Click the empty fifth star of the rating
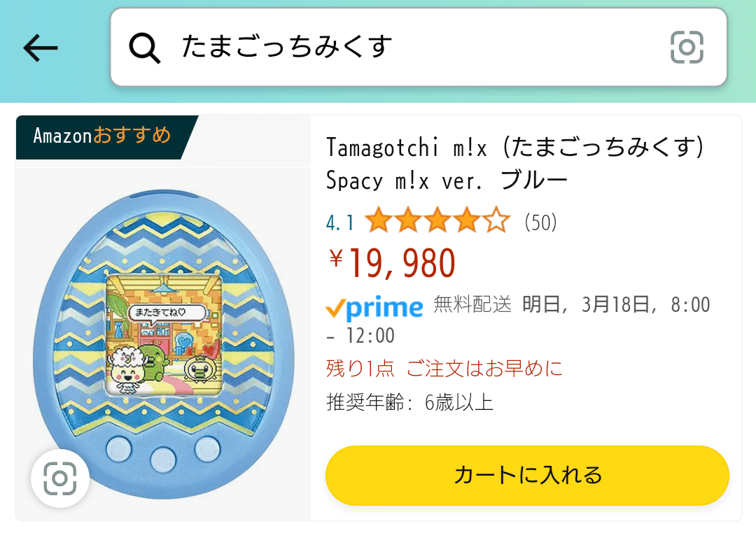 497,220
